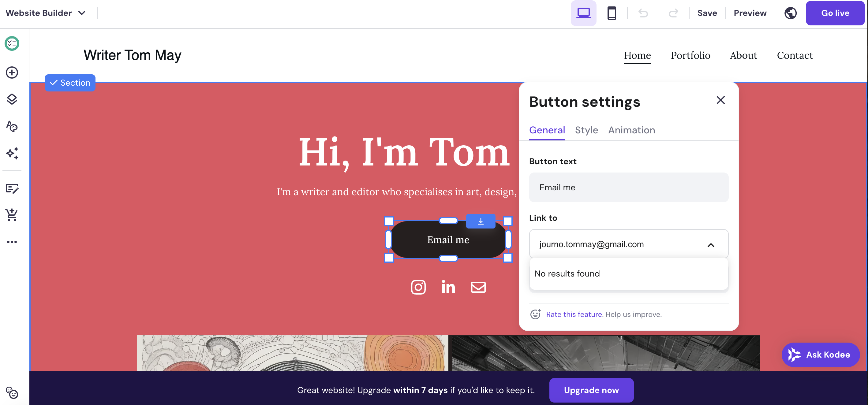
Task: Open the Blog editor icon
Action: pyautogui.click(x=12, y=188)
